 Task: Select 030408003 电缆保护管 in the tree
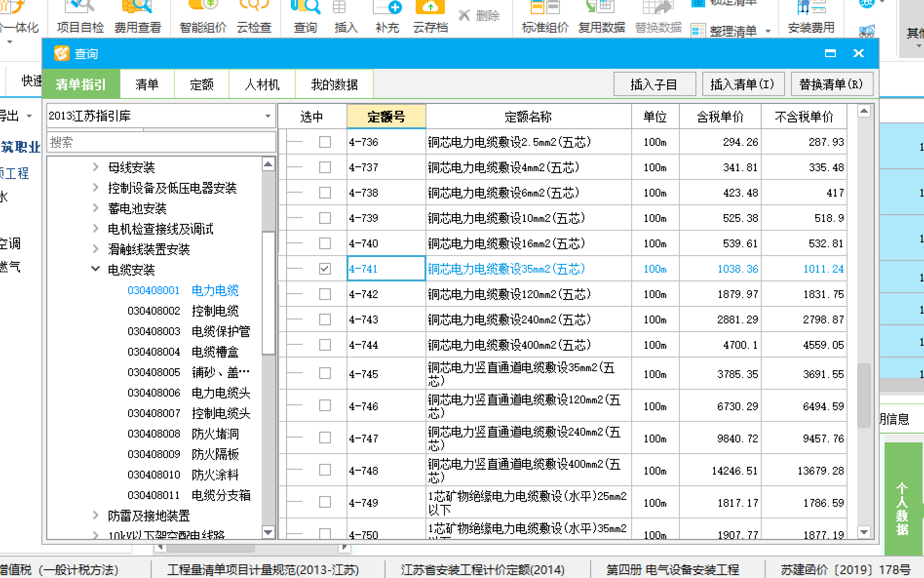(x=189, y=331)
